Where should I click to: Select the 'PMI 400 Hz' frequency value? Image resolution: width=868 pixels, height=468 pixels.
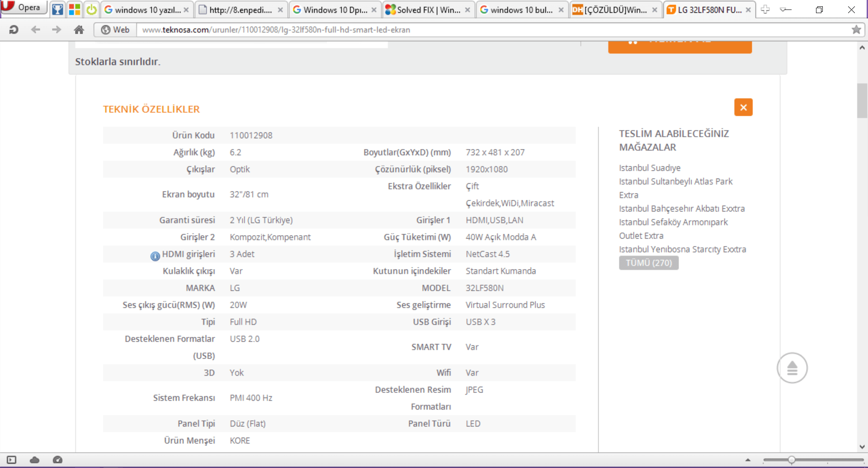pyautogui.click(x=251, y=398)
